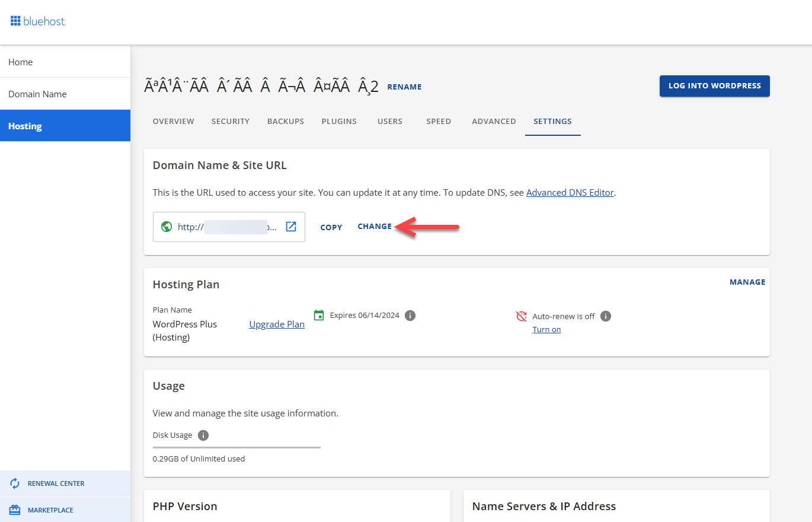The width and height of the screenshot is (812, 522).
Task: Open site URL in new tab icon
Action: tap(291, 227)
